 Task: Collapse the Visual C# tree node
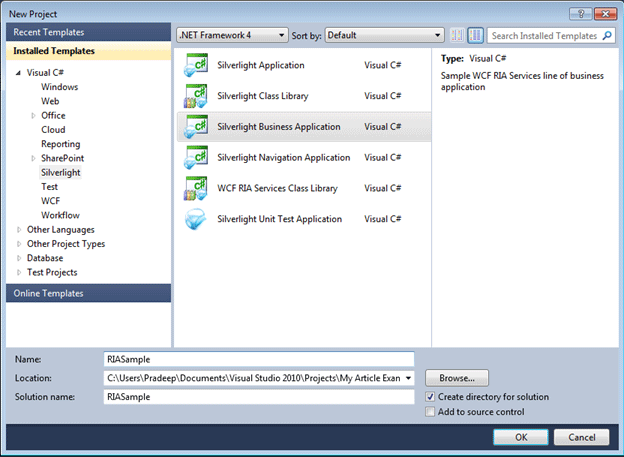[x=18, y=73]
